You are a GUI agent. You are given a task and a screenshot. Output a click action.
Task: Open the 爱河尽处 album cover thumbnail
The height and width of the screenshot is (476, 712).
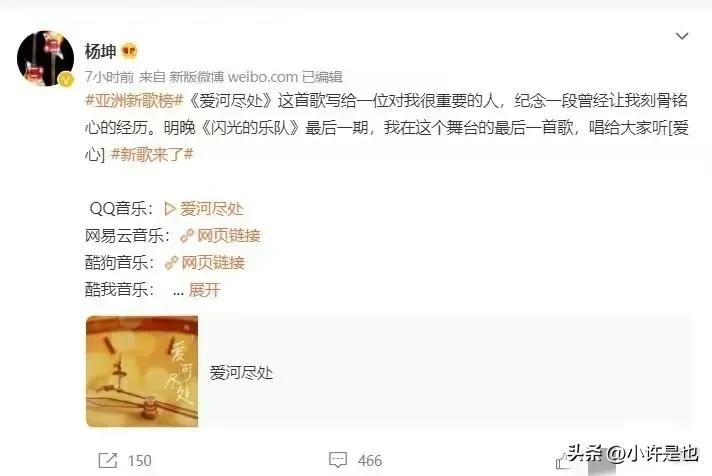click(x=142, y=372)
